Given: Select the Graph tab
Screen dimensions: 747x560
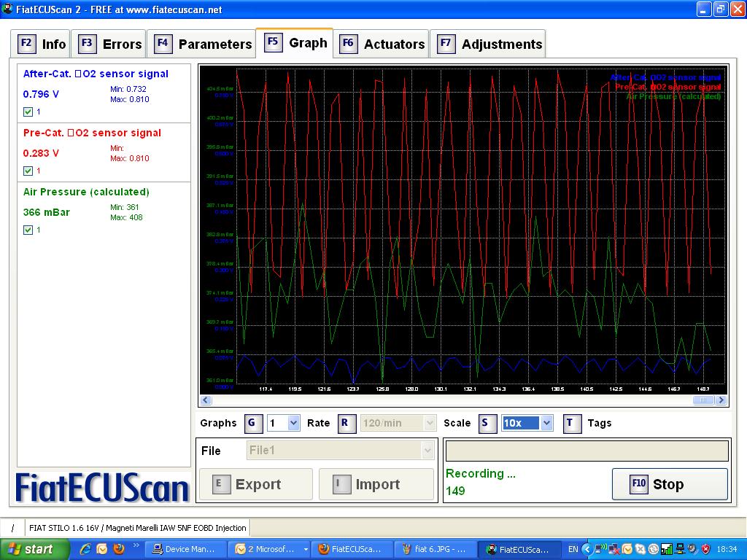Looking at the screenshot, I should pyautogui.click(x=295, y=43).
